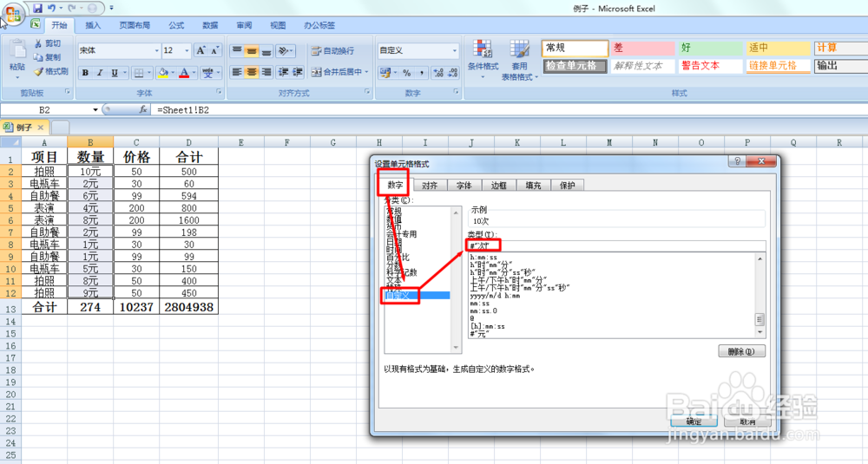This screenshot has height=464, width=868.
Task: Click the Office button logo
Action: pos(13,13)
